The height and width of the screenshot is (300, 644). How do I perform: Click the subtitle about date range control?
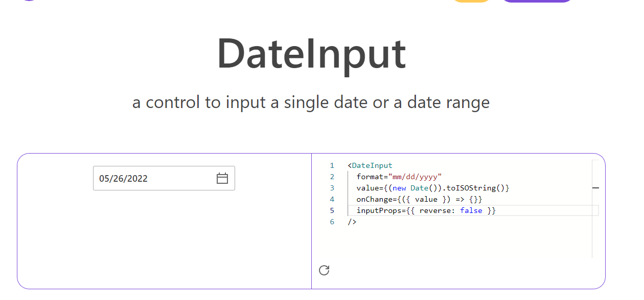click(x=311, y=102)
